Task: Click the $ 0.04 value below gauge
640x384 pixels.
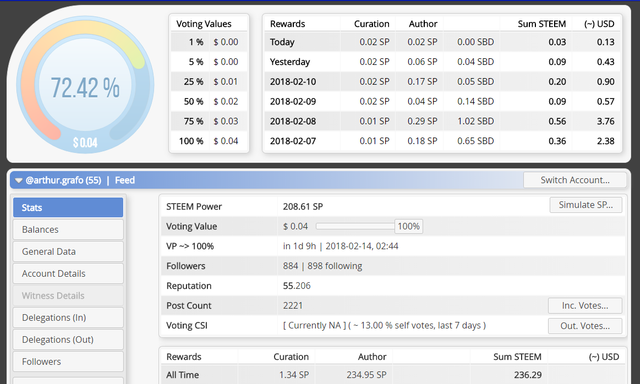Action: [x=85, y=142]
